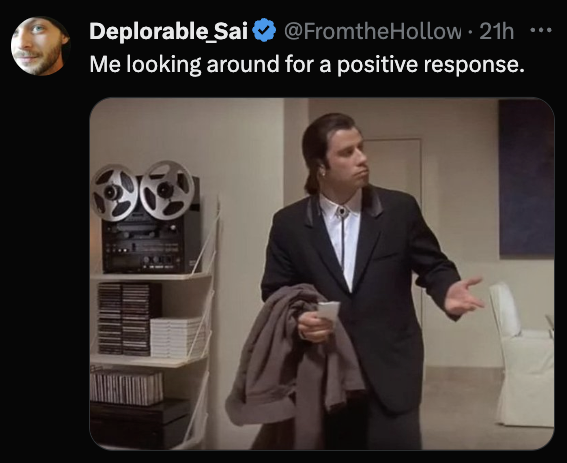The height and width of the screenshot is (463, 567).
Task: Open Deplorable_Sai's profile avatar picture
Action: pos(40,46)
